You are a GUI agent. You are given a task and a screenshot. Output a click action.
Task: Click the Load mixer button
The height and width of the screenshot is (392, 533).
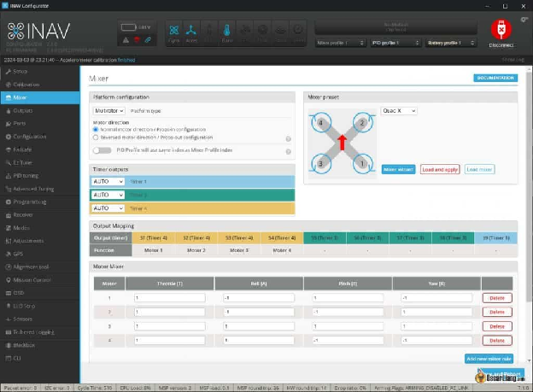point(479,169)
